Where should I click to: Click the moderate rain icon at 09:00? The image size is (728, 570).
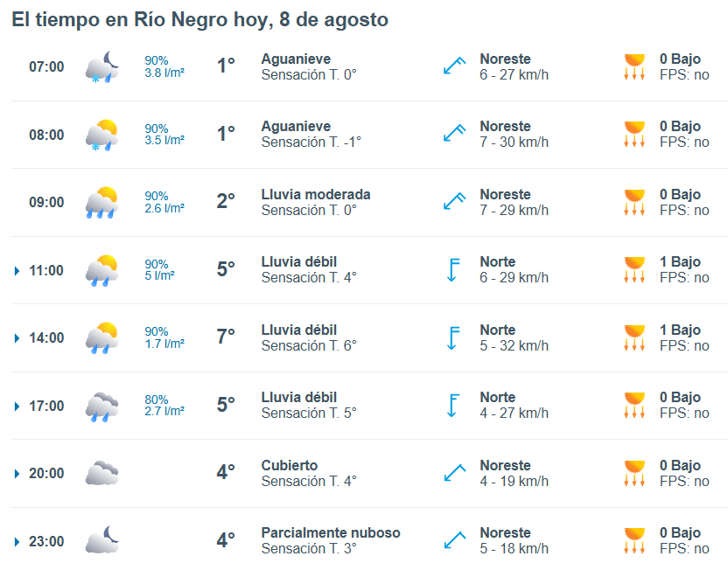[102, 203]
